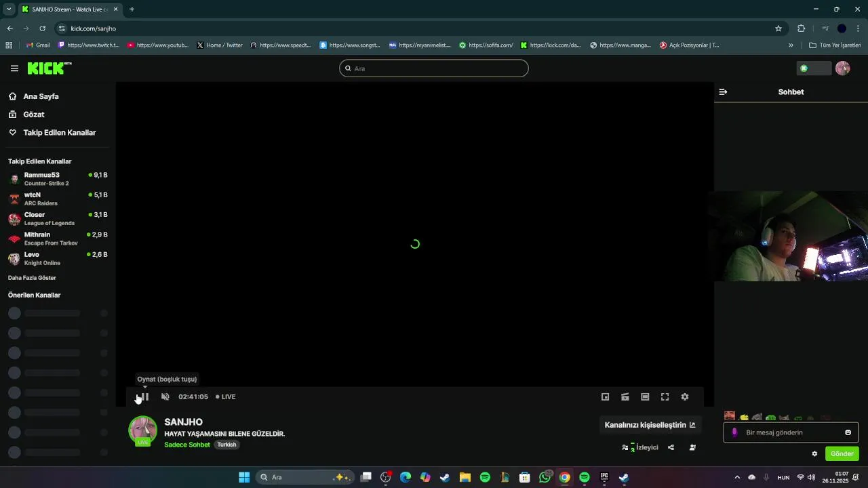Go back in browser history

pyautogui.click(x=9, y=28)
